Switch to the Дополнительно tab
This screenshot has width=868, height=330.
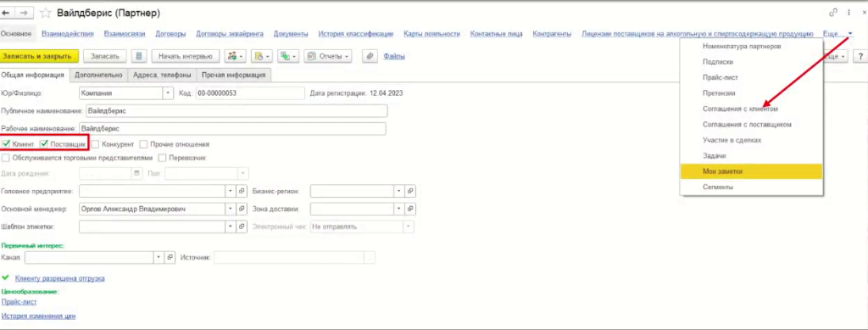pyautogui.click(x=98, y=75)
